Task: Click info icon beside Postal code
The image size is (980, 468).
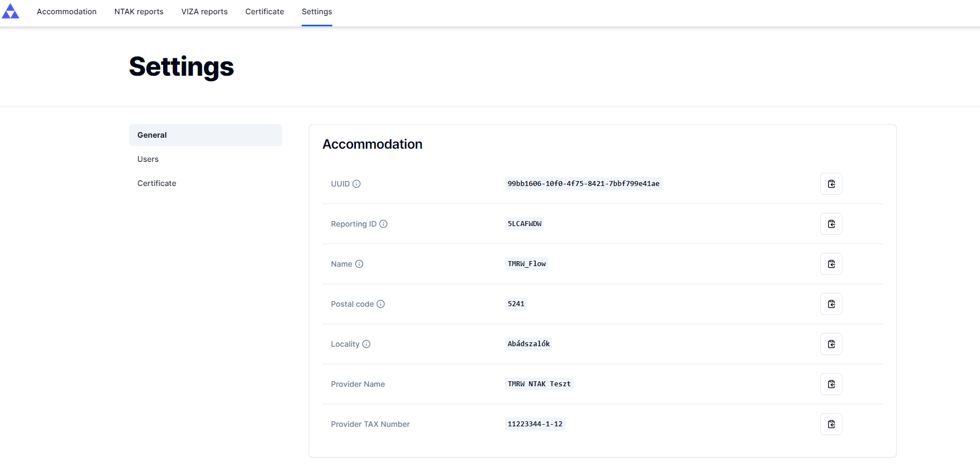Action: pyautogui.click(x=381, y=304)
